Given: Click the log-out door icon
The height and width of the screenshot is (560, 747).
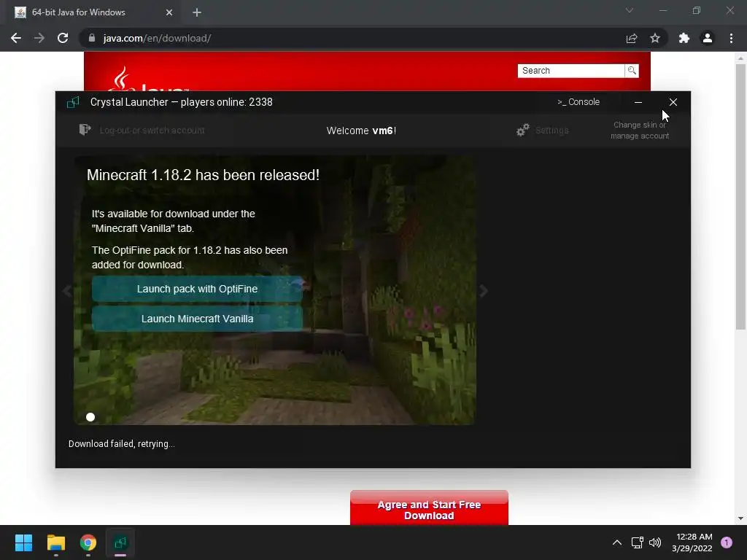Looking at the screenshot, I should [85, 130].
